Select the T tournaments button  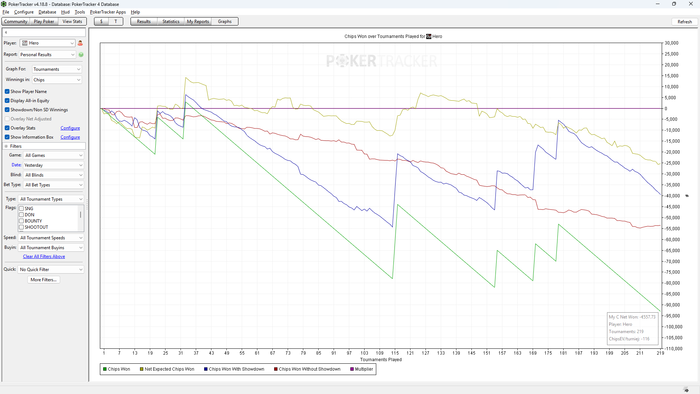(116, 21)
